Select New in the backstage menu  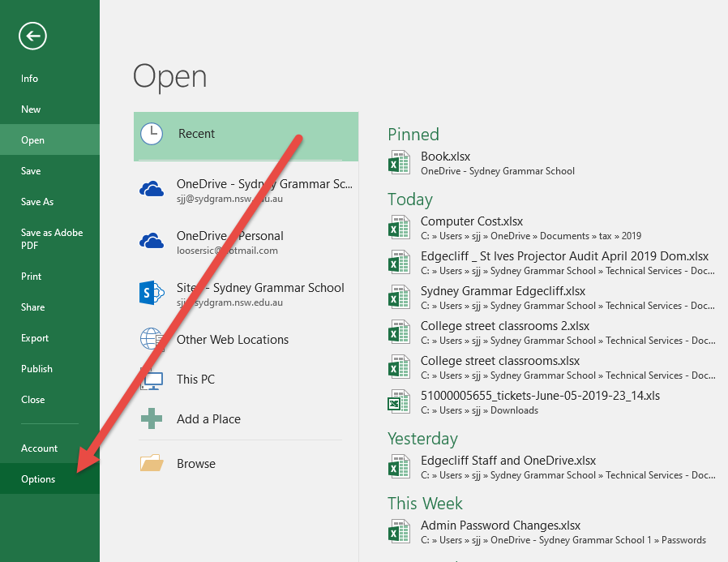coord(49,109)
